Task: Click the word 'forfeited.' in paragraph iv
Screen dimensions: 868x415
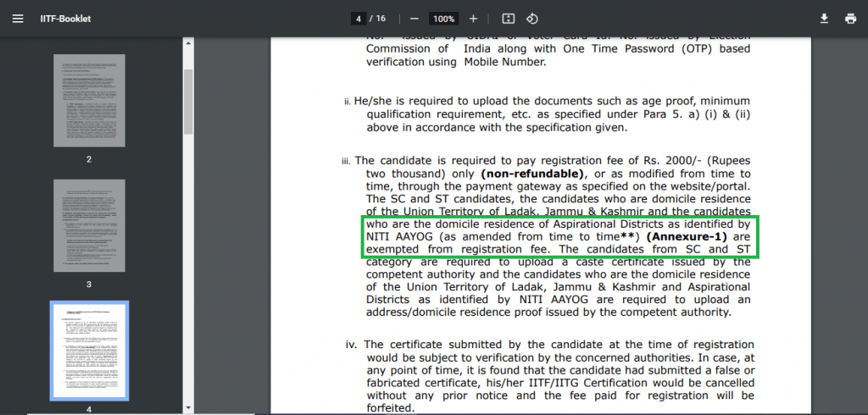Action: 390,408
